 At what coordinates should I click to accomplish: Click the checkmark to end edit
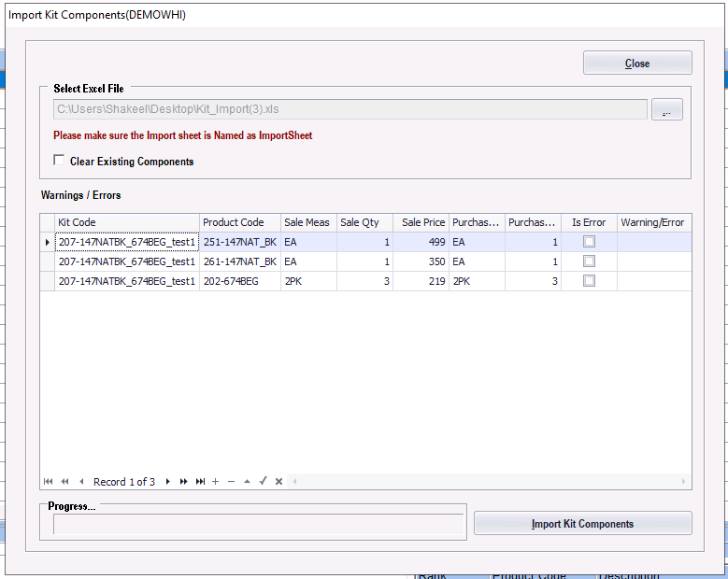click(264, 482)
